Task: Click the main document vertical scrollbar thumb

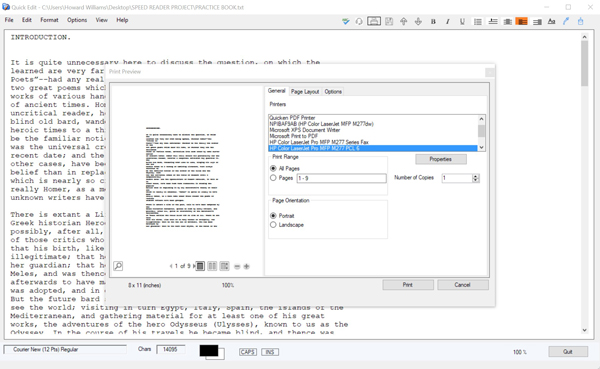Action: pyautogui.click(x=584, y=63)
